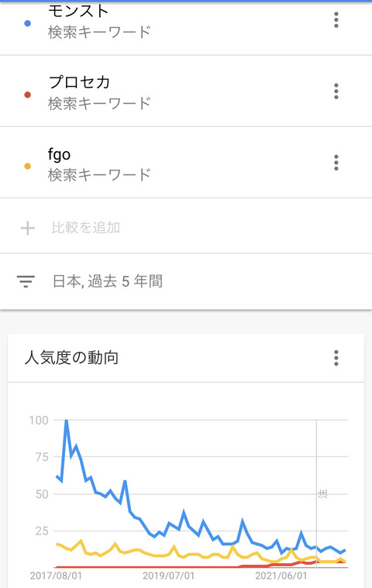Edit the fgo search term
This screenshot has width=372, height=588.
click(x=59, y=154)
